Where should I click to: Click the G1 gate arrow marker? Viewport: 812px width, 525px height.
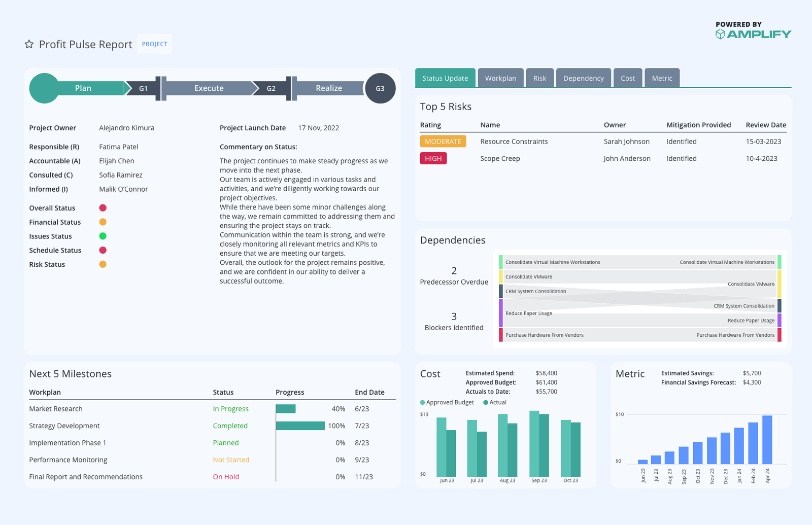click(143, 88)
